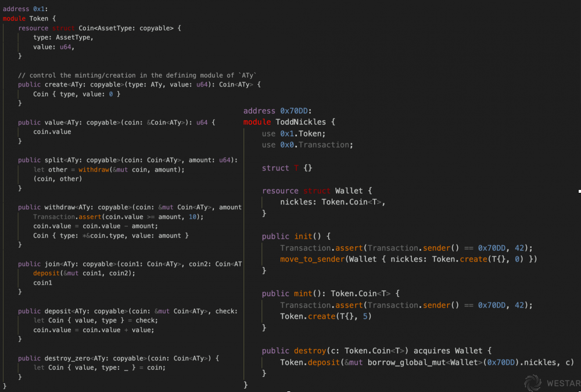Select "let Coin { value, type } = check;"
Image resolution: width=581 pixels, height=392 pixels.
tap(96, 320)
